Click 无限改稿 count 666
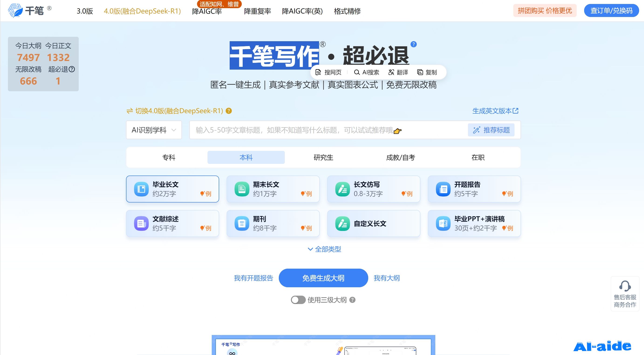This screenshot has height=355, width=644. tap(28, 81)
